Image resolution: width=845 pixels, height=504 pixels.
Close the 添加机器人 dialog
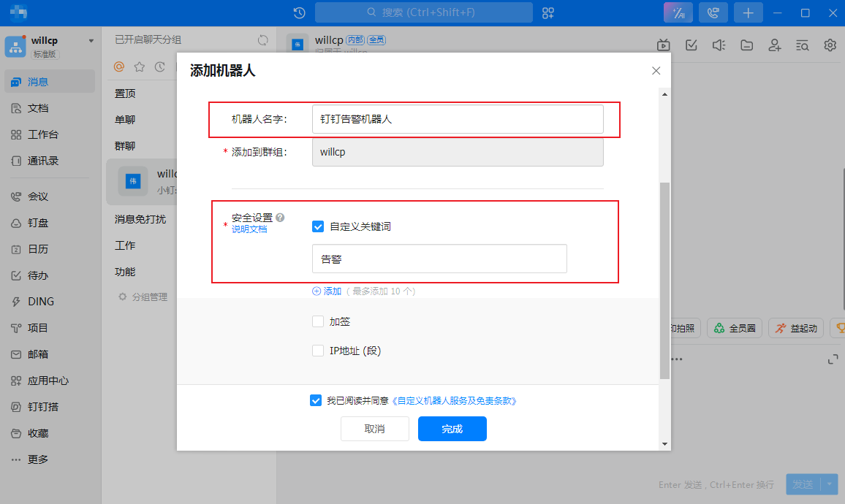656,71
